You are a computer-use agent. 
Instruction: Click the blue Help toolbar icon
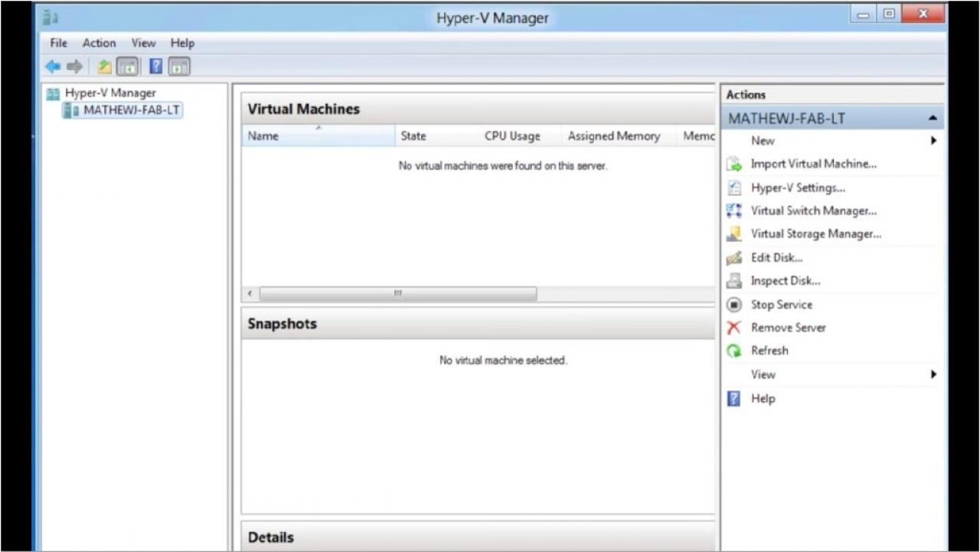point(156,67)
